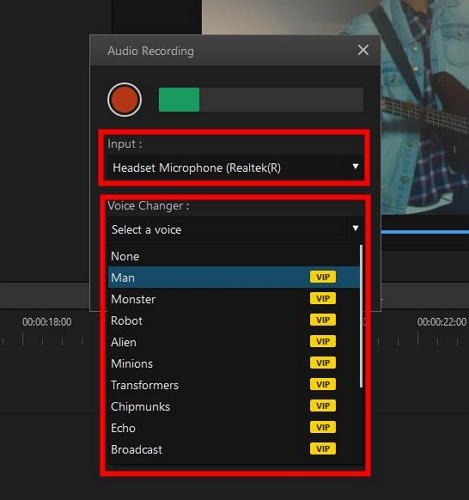Click the voice list vertical scrollbar
Image resolution: width=469 pixels, height=500 pixels.
coord(361,316)
